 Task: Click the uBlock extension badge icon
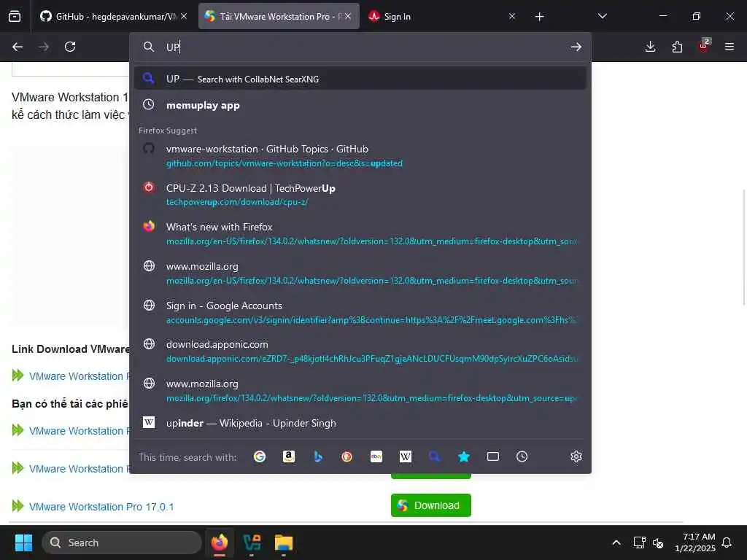pyautogui.click(x=704, y=46)
